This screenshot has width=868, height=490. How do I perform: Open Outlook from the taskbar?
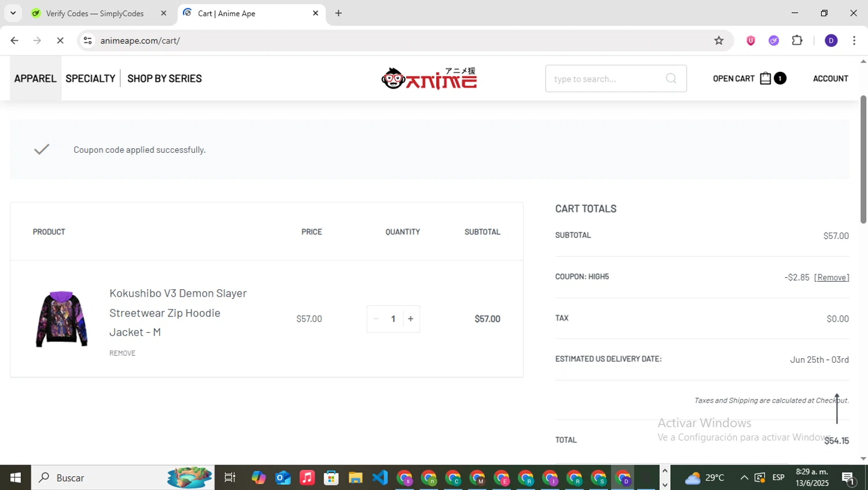coord(283,478)
